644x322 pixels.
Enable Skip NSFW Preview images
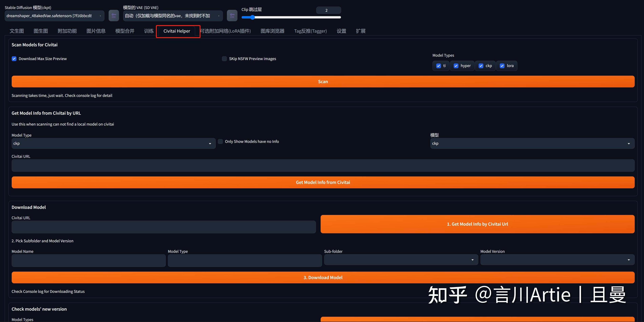224,59
